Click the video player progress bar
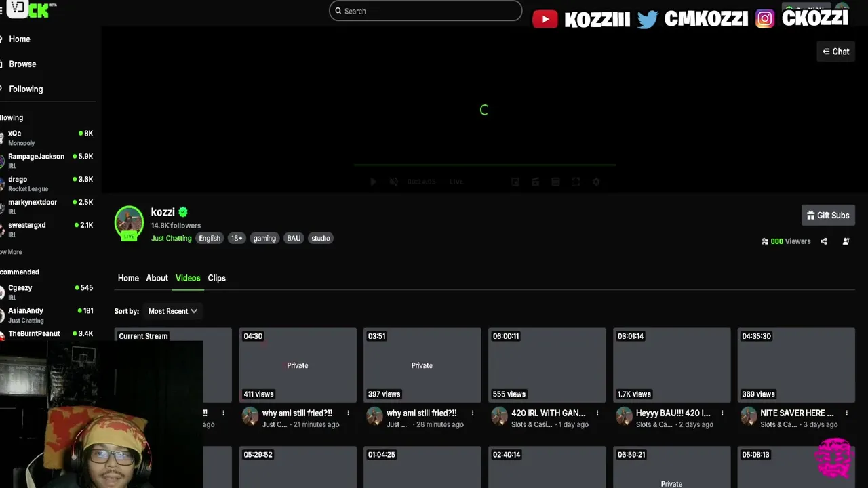 point(484,165)
